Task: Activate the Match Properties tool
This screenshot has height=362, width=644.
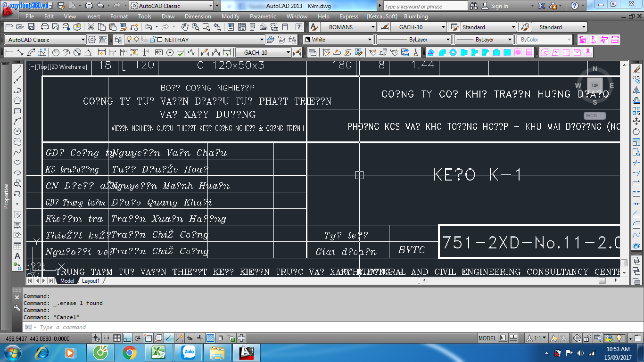Action: click(x=124, y=27)
